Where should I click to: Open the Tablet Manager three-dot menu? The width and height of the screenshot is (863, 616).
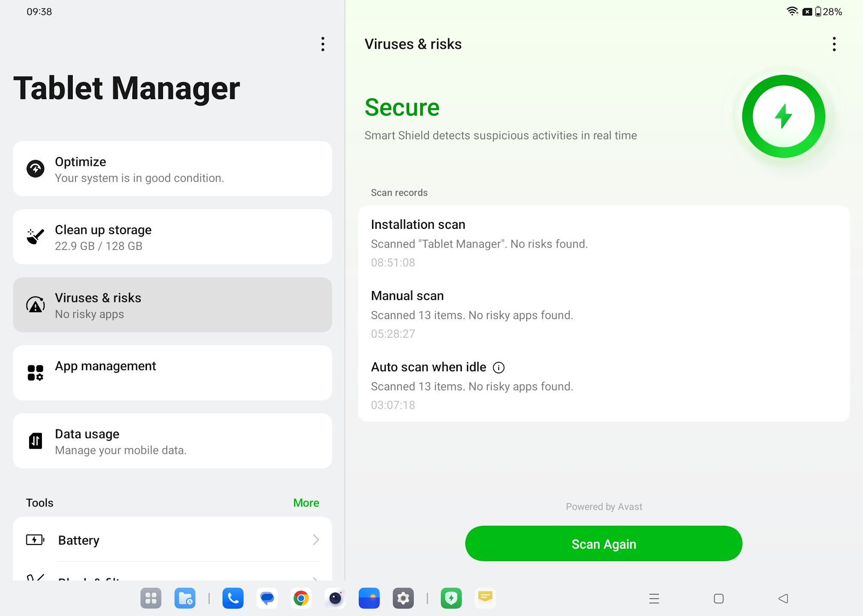click(x=323, y=44)
